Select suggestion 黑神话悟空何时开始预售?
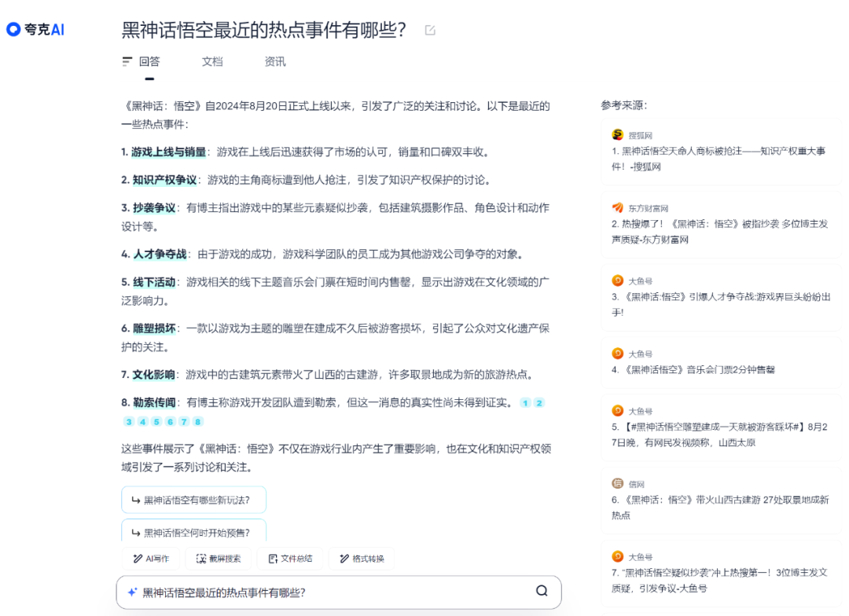Image resolution: width=849 pixels, height=616 pixels. point(194,531)
